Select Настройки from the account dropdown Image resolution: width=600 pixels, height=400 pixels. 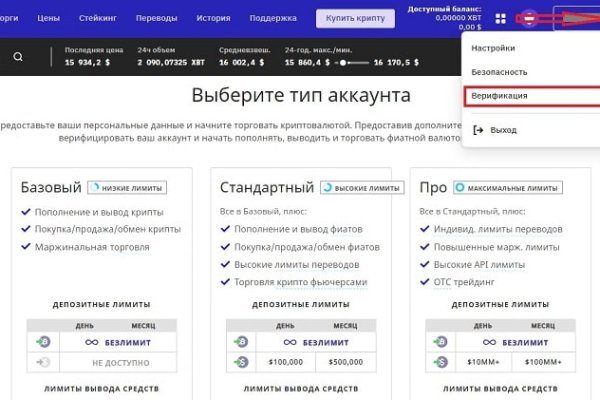tap(492, 47)
